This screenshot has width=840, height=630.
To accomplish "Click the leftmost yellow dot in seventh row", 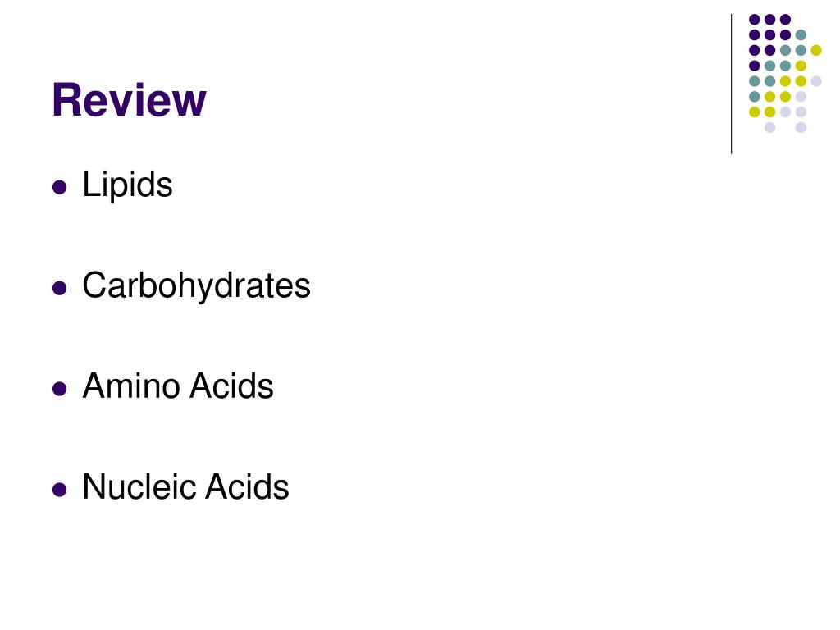I will pos(755,112).
